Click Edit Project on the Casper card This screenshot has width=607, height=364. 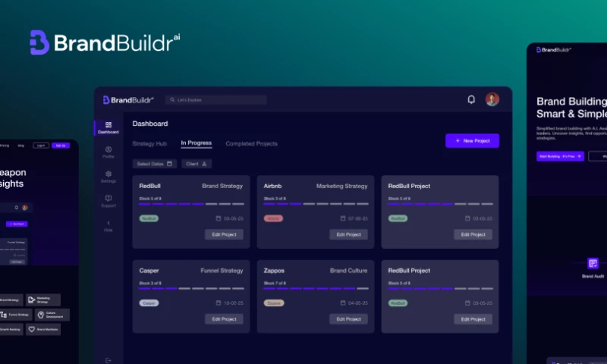224,319
